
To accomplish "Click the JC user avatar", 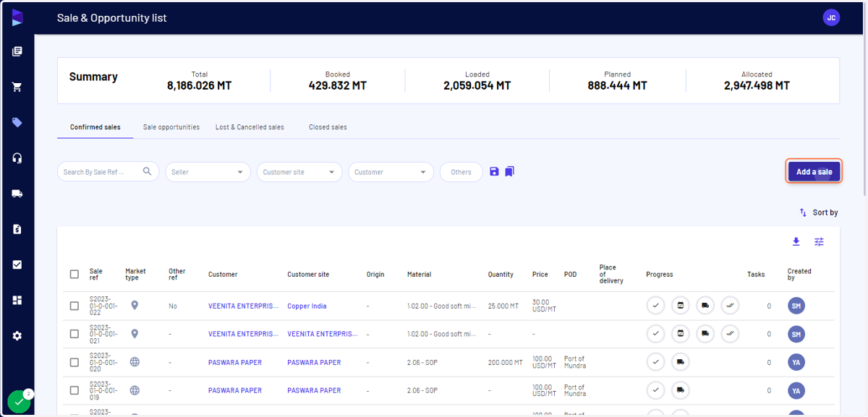I will tap(831, 18).
